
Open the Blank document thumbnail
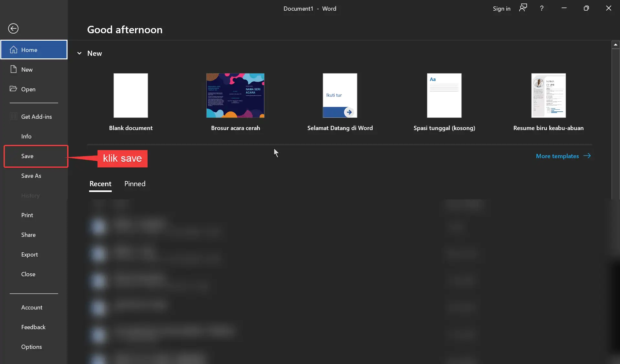click(x=130, y=96)
